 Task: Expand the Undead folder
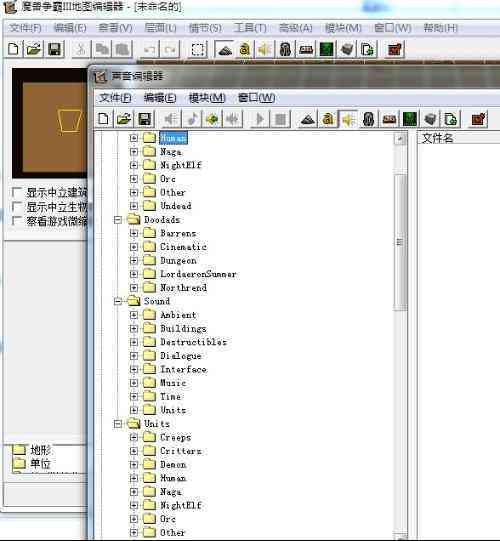coord(134,206)
